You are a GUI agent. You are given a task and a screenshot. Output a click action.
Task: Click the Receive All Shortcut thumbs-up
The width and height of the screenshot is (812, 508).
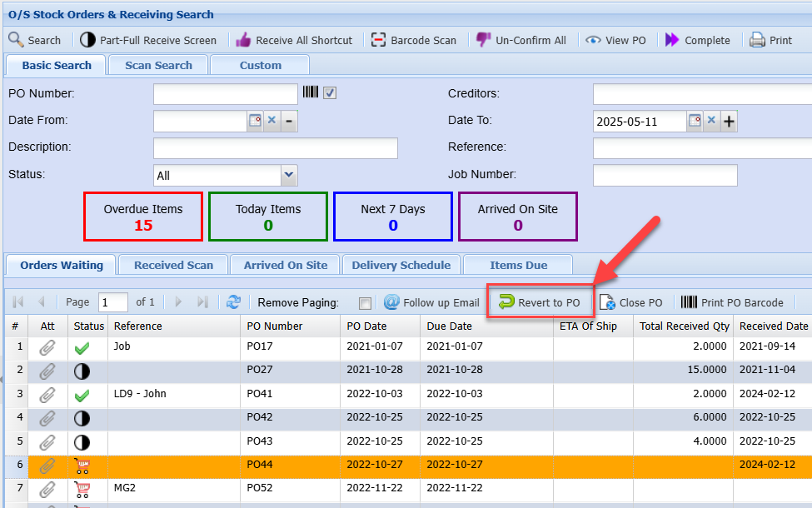[243, 40]
